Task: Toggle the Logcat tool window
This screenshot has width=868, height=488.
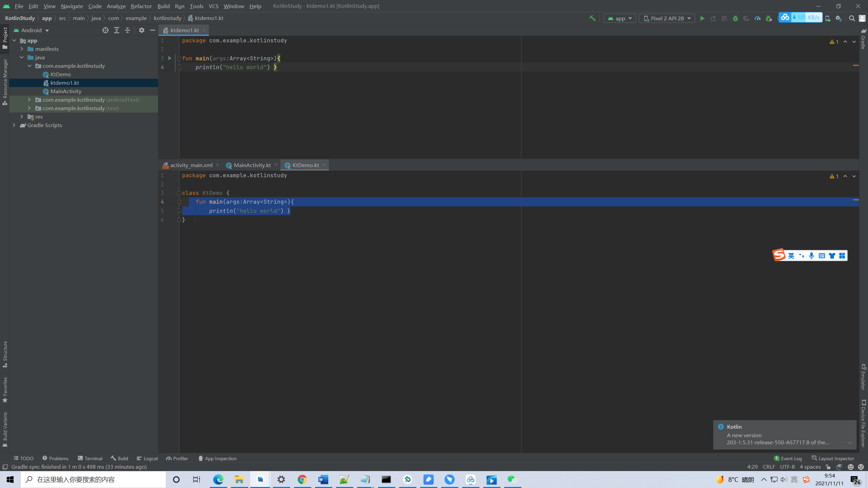Action: (x=147, y=458)
